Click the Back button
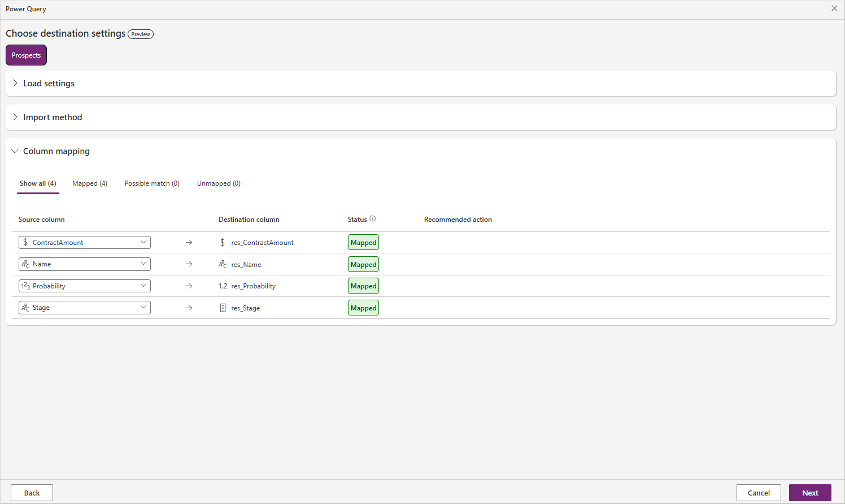845x504 pixels. pyautogui.click(x=32, y=493)
